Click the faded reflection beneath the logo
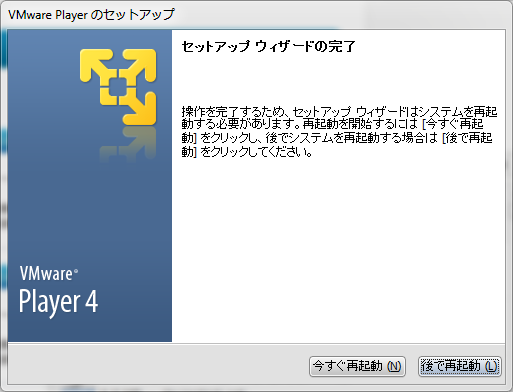Screen dimensions: 513x392 tap(128, 144)
